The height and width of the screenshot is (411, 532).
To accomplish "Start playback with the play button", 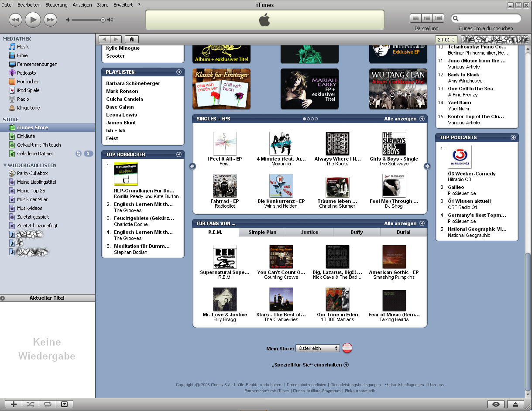I will pos(33,19).
